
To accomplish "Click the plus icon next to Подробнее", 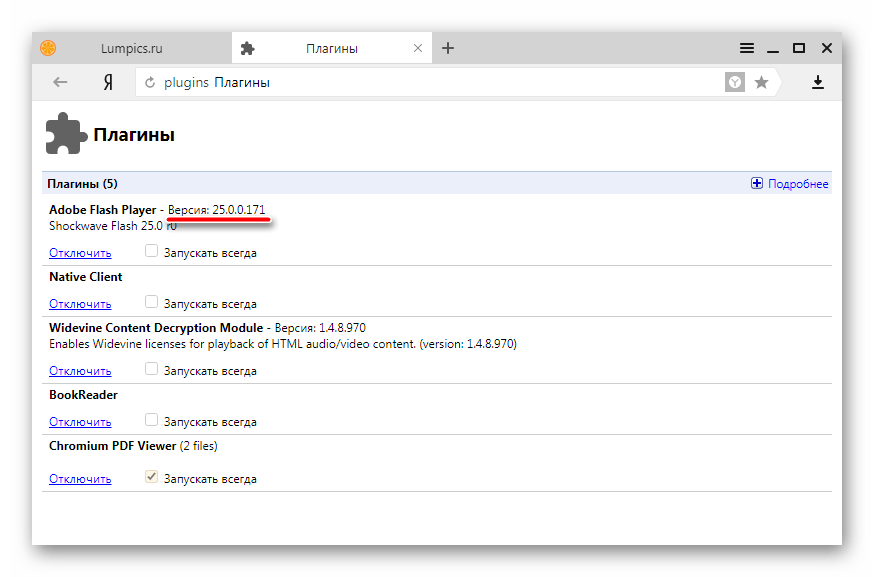I will (x=756, y=183).
